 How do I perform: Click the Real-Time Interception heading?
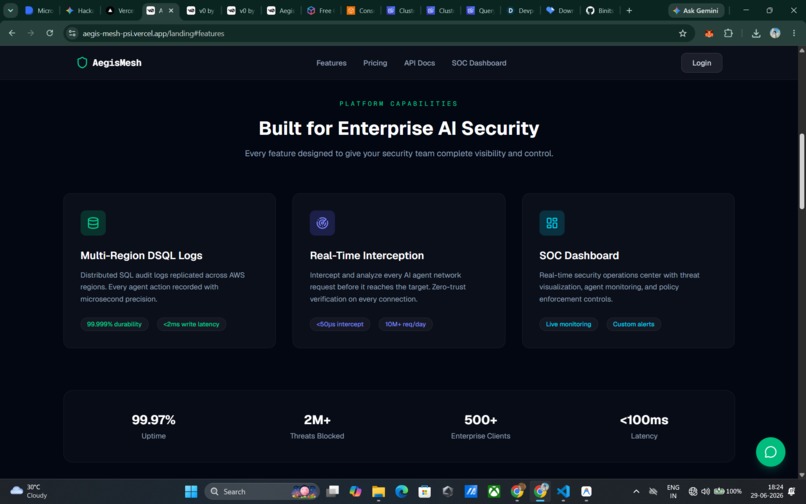(x=367, y=256)
